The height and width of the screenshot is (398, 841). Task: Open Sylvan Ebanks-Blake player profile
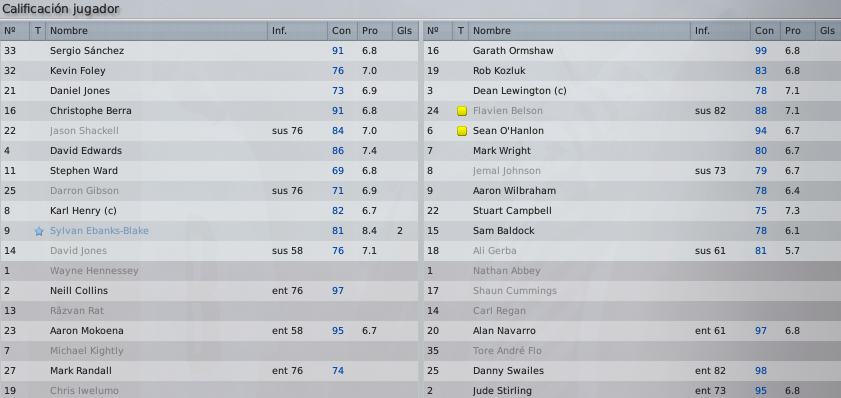click(99, 231)
